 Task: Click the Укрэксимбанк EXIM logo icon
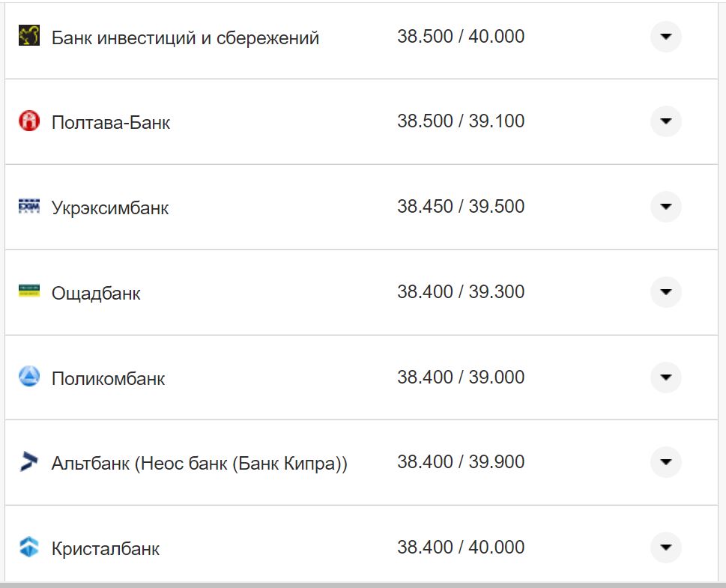pos(28,206)
